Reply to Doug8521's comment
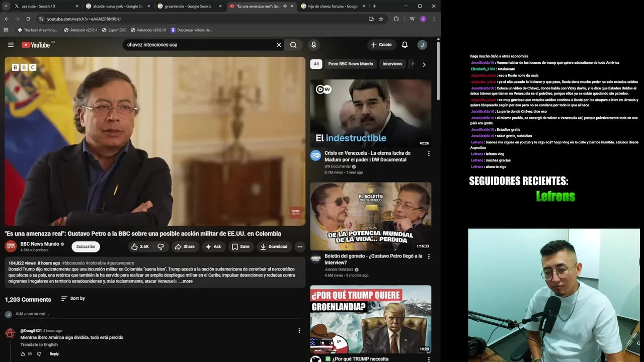Screen dimensions: 644x362 pyautogui.click(x=54, y=354)
